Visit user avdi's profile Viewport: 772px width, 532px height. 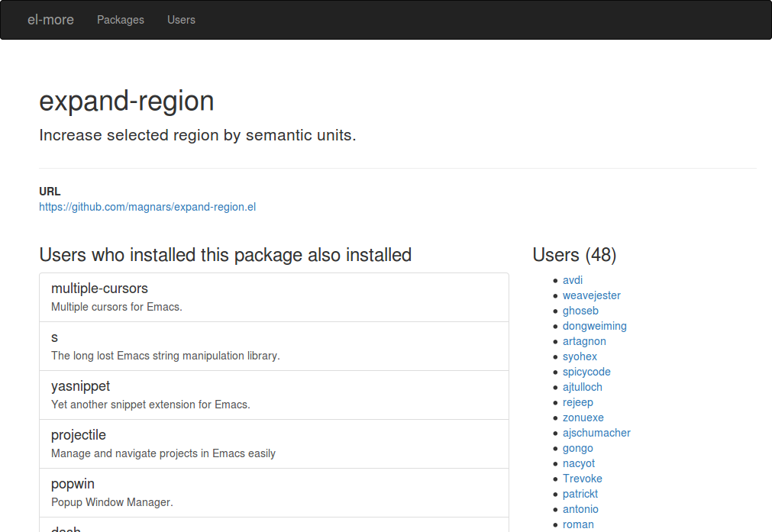click(573, 280)
